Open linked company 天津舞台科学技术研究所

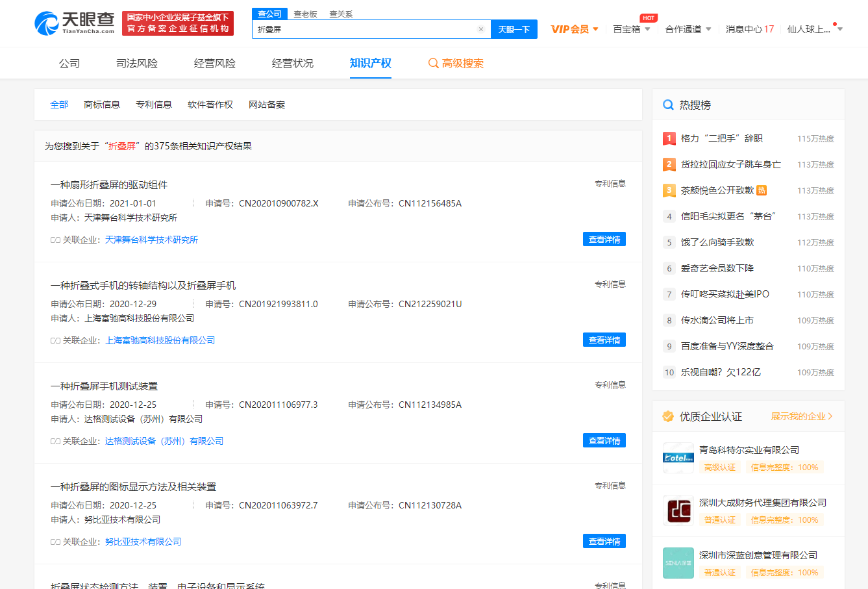pos(152,240)
